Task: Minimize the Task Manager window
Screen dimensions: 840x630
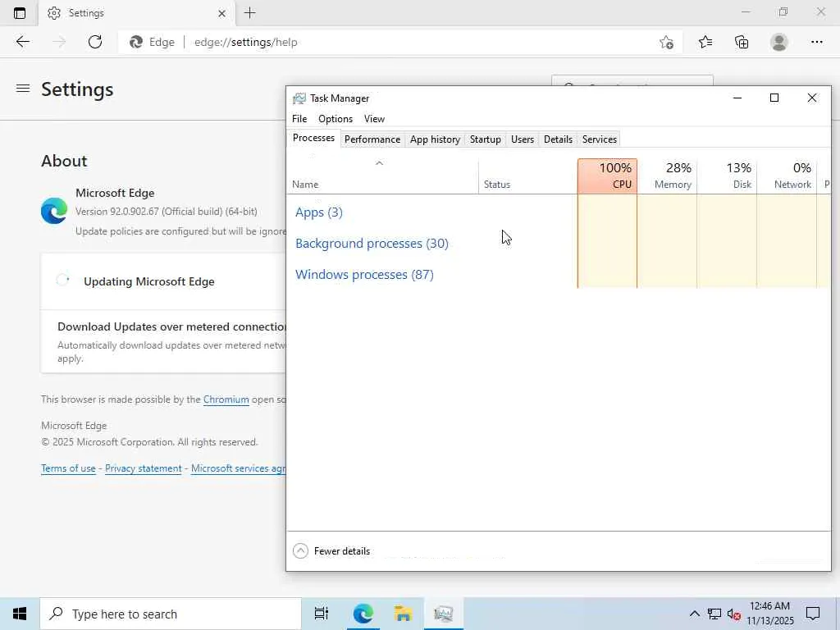Action: (x=737, y=98)
